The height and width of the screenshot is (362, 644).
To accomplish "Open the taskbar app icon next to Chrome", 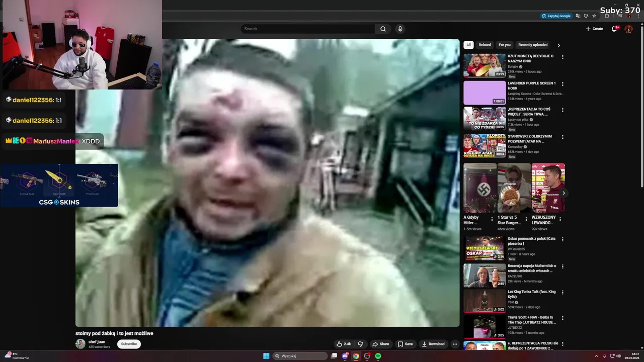I will click(x=367, y=356).
